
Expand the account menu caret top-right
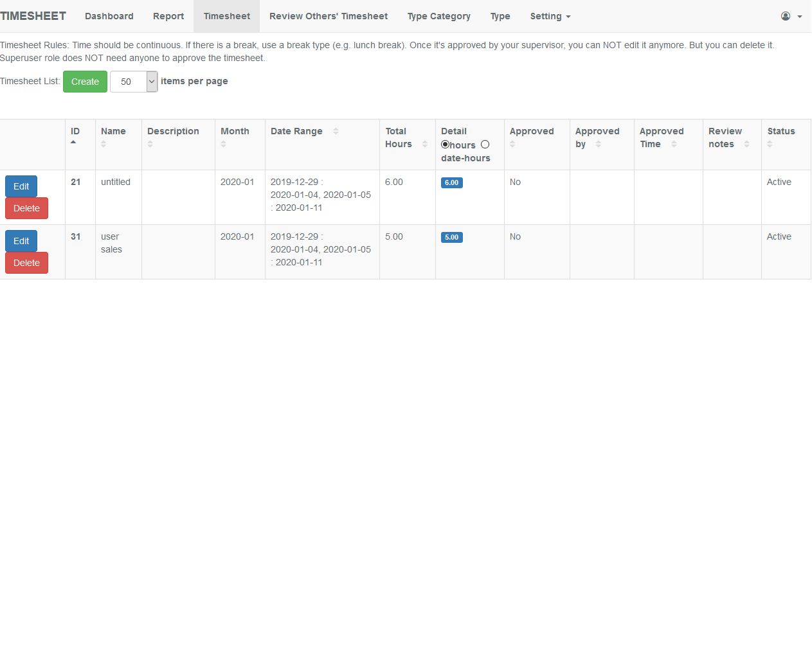(799, 17)
